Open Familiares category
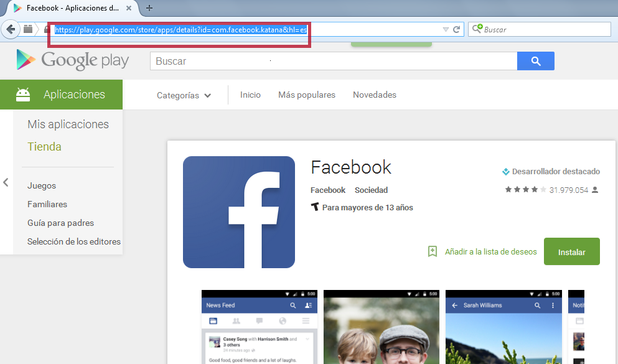The height and width of the screenshot is (364, 618). pos(47,204)
